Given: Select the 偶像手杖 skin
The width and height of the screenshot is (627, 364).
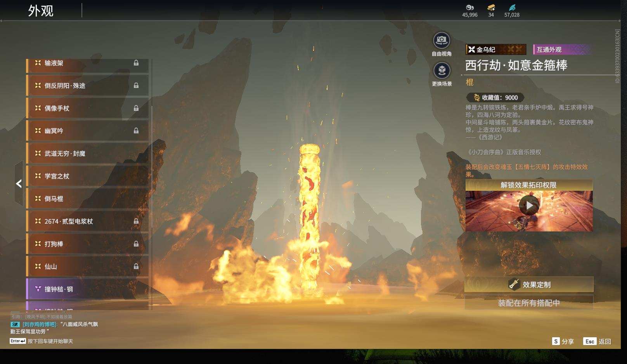Looking at the screenshot, I should pos(87,108).
